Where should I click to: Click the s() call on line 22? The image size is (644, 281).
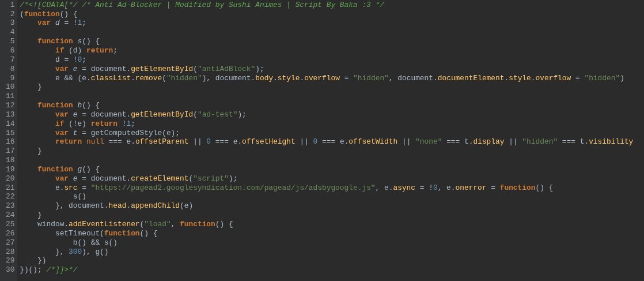79,196
